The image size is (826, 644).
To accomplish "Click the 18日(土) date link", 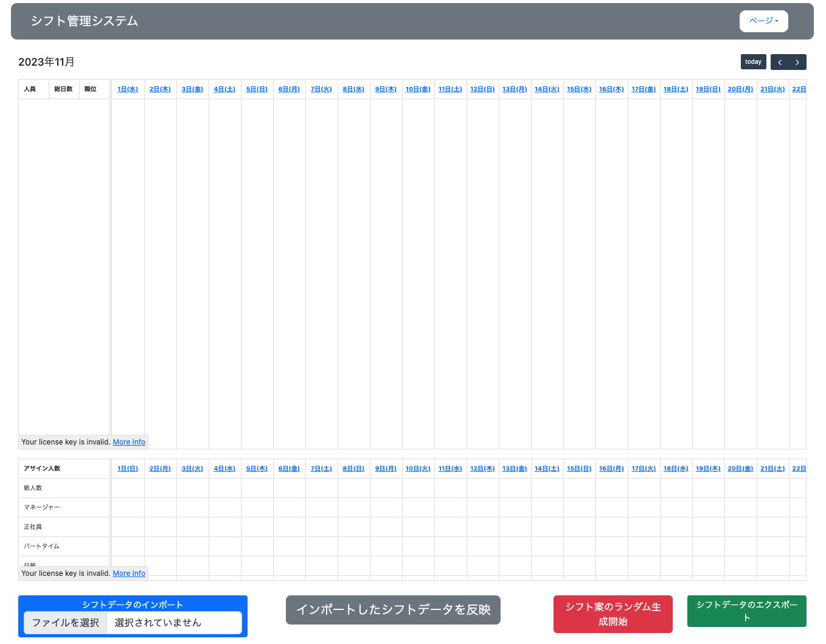I will (676, 89).
